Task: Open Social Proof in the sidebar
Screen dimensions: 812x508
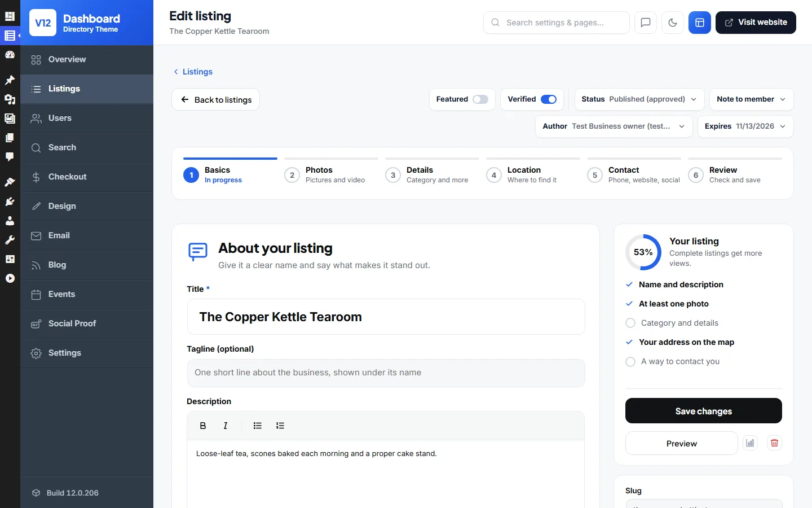Action: point(87,323)
